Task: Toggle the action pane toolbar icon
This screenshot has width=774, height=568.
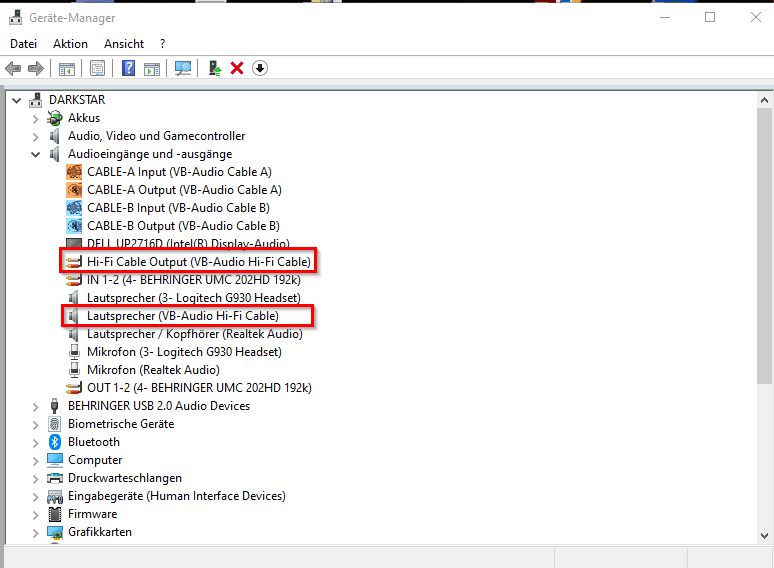Action: tap(152, 69)
